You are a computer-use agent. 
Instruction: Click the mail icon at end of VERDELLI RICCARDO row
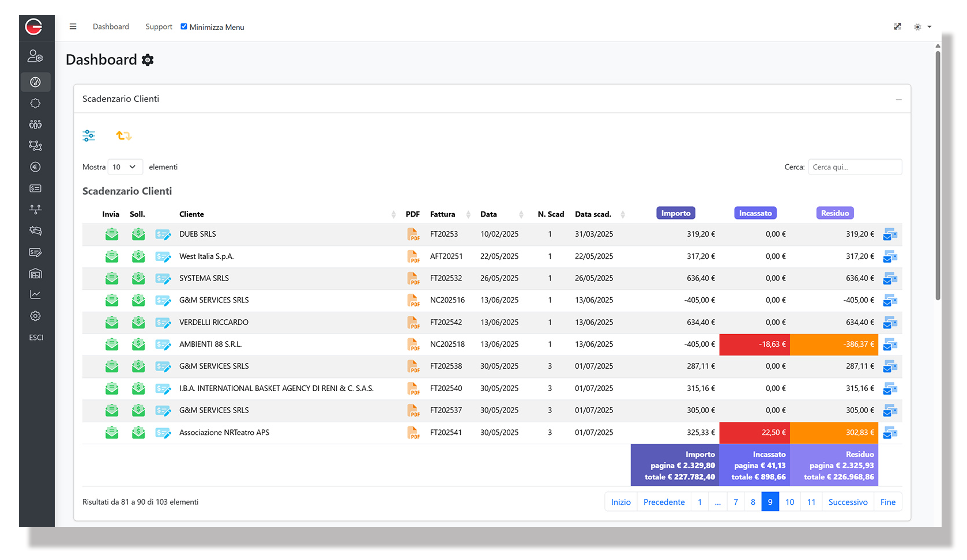tap(890, 323)
